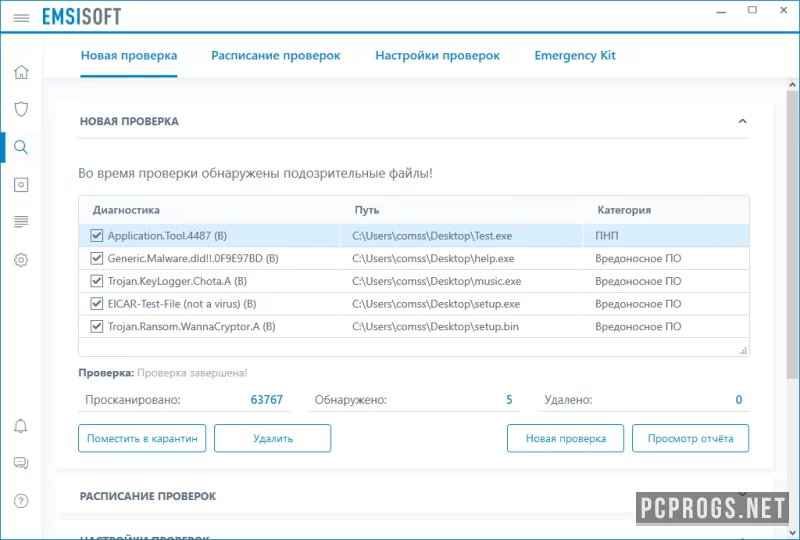Select path C:\Users\comss\Desktop\help.exe
Screen dimensions: 800x540
point(433,258)
